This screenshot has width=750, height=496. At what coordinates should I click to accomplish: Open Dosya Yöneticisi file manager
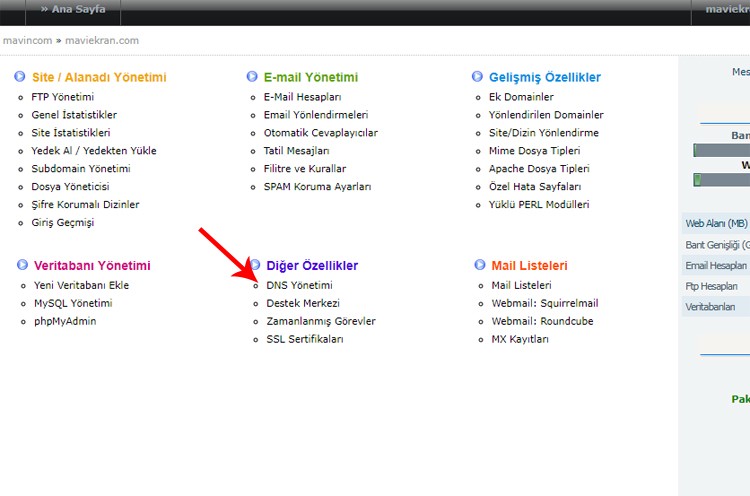click(x=70, y=186)
